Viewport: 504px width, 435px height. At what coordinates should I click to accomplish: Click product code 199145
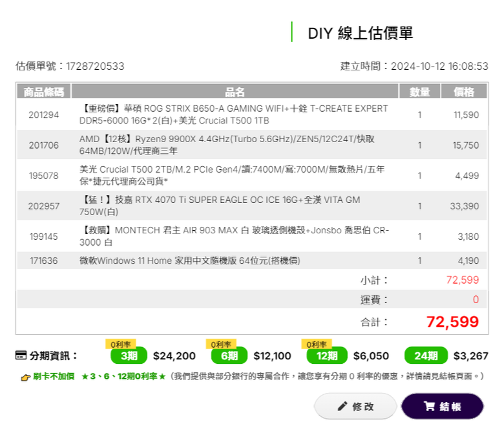click(x=44, y=237)
